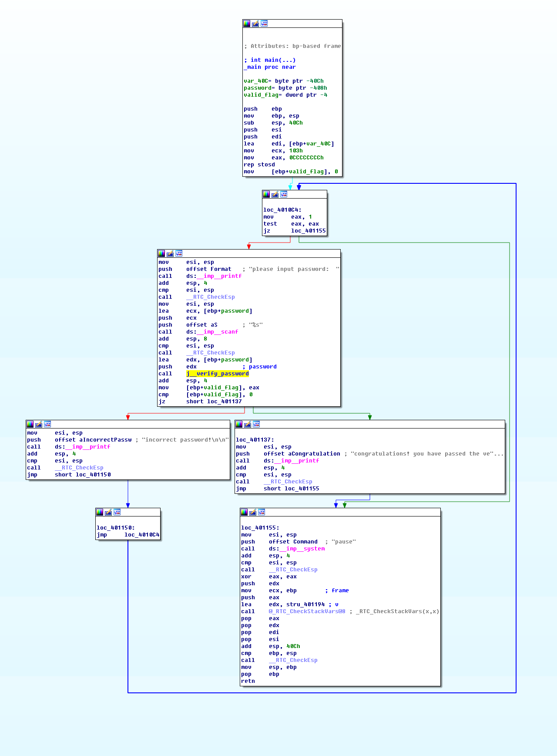Click the node color icon on password input block
This screenshot has width=557, height=756.
point(161,253)
